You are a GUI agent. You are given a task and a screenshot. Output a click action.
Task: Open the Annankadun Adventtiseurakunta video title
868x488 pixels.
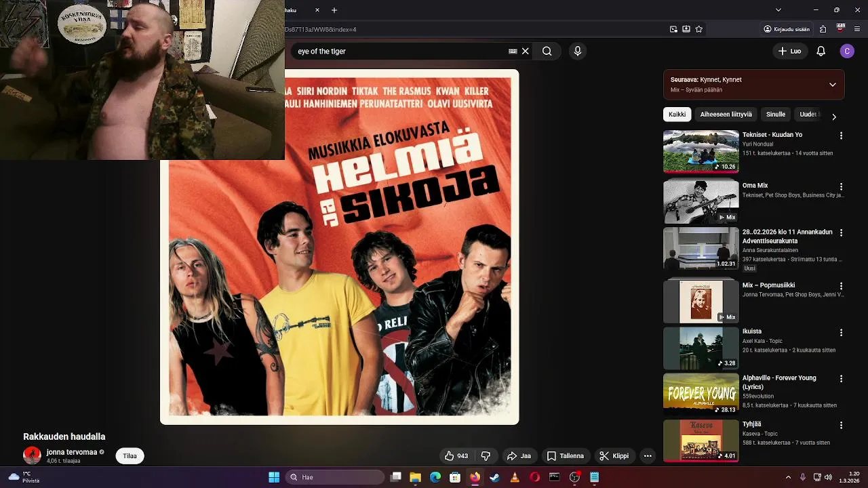787,237
